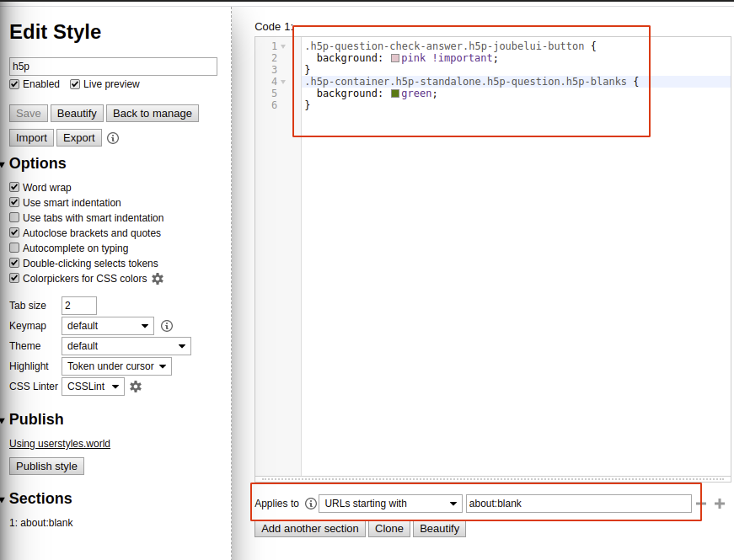The width and height of the screenshot is (734, 560).
Task: Open CSS Linter settings gear
Action: click(136, 387)
